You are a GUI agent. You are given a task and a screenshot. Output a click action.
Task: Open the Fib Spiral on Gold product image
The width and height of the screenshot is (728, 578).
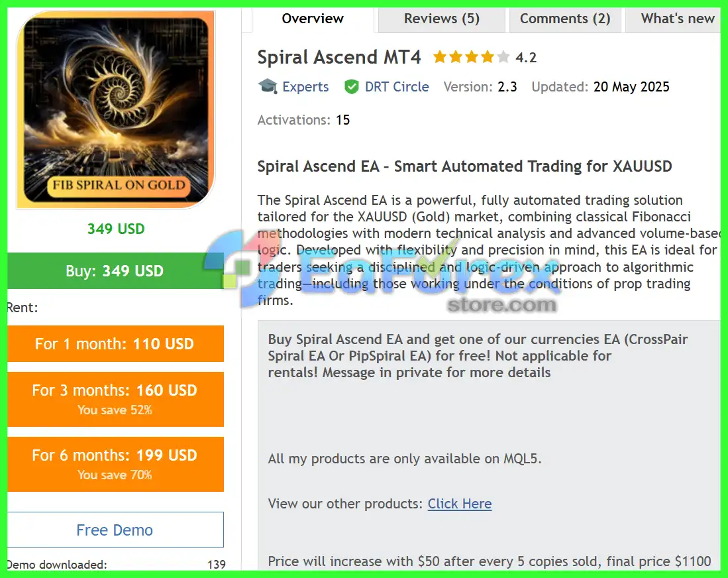coord(116,109)
